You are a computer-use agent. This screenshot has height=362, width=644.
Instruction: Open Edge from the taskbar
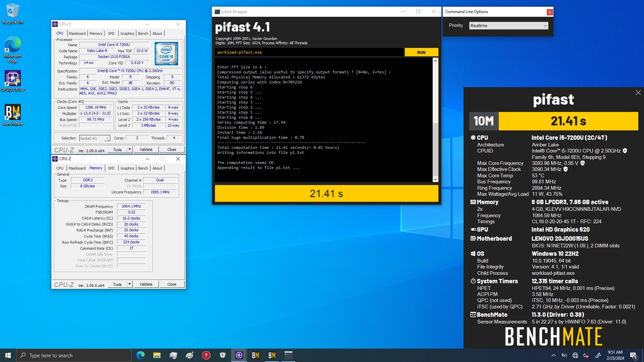pyautogui.click(x=140, y=355)
